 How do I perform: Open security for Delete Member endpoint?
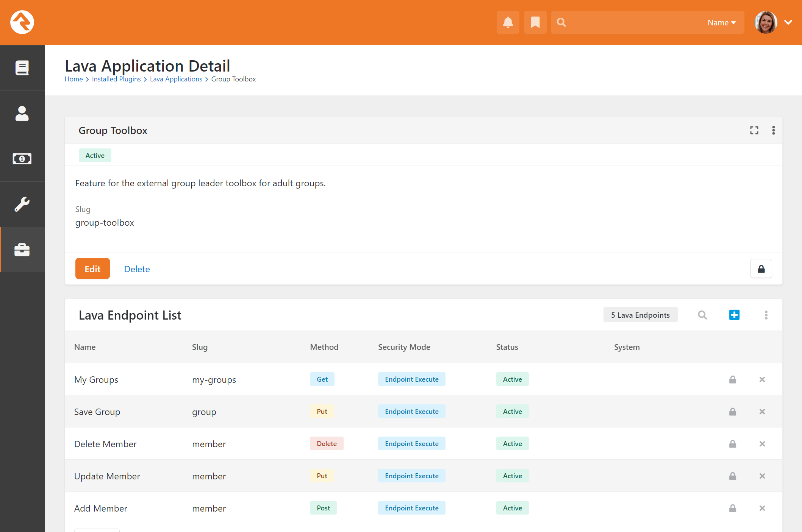pyautogui.click(x=732, y=444)
